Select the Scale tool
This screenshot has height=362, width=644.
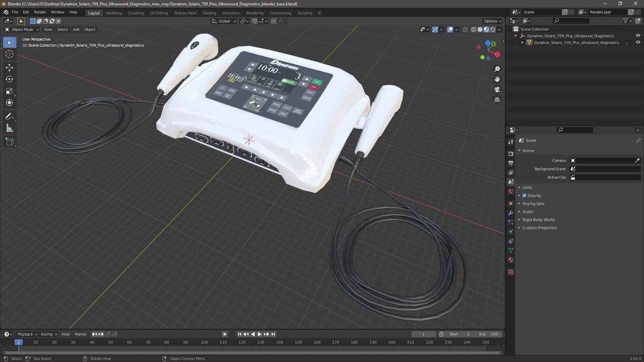(9, 91)
